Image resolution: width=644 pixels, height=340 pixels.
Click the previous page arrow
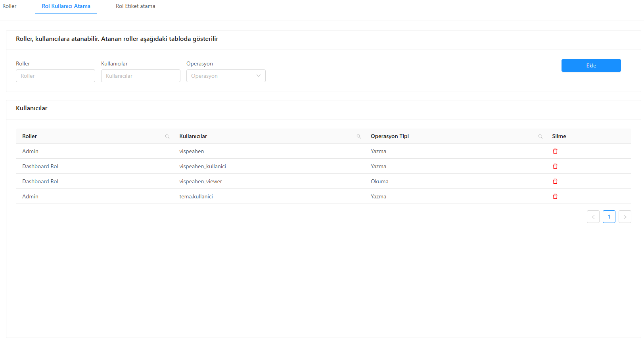(x=593, y=217)
